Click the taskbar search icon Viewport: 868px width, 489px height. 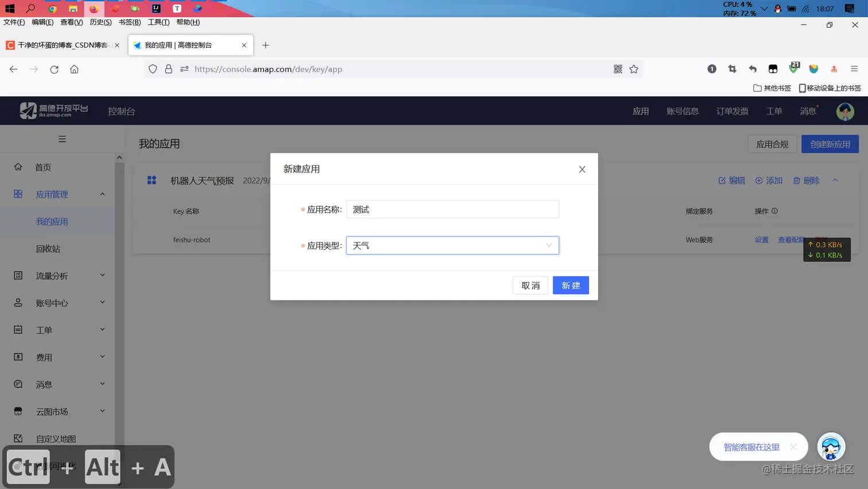(30, 8)
